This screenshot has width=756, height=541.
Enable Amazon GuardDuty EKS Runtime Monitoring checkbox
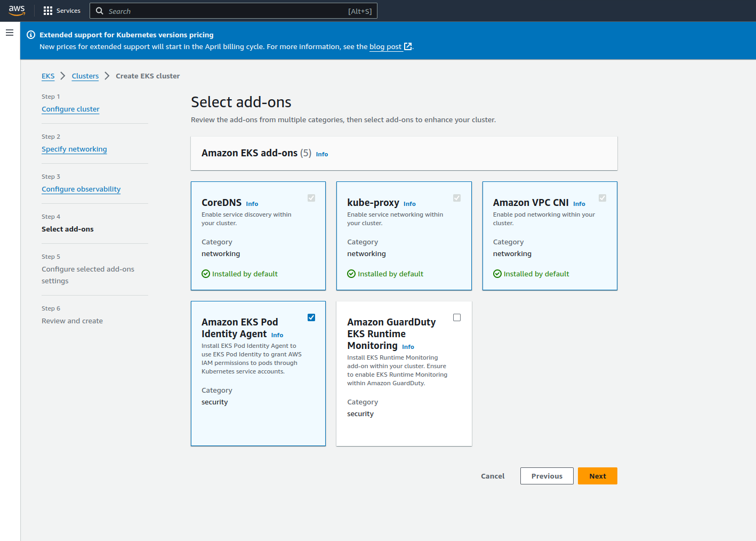coord(457,317)
